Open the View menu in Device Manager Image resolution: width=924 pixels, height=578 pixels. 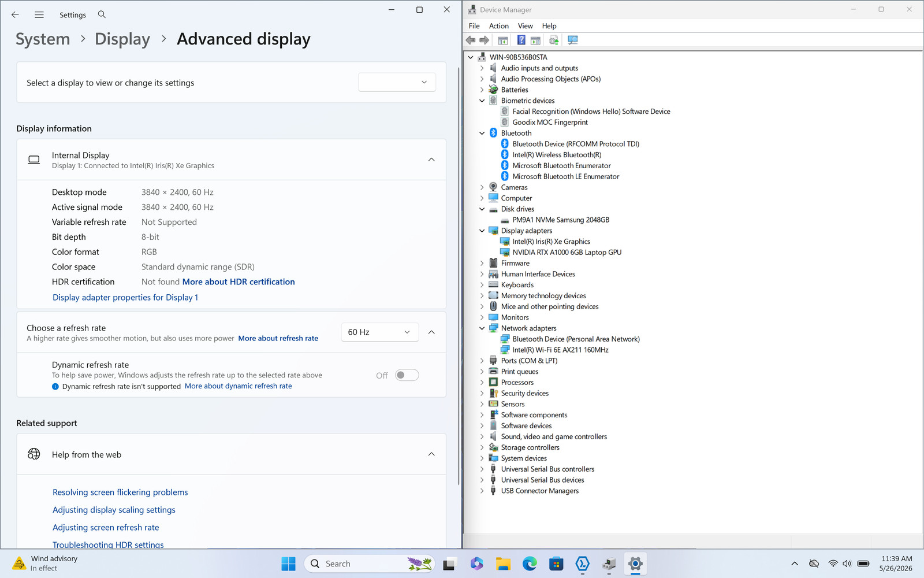tap(526, 26)
